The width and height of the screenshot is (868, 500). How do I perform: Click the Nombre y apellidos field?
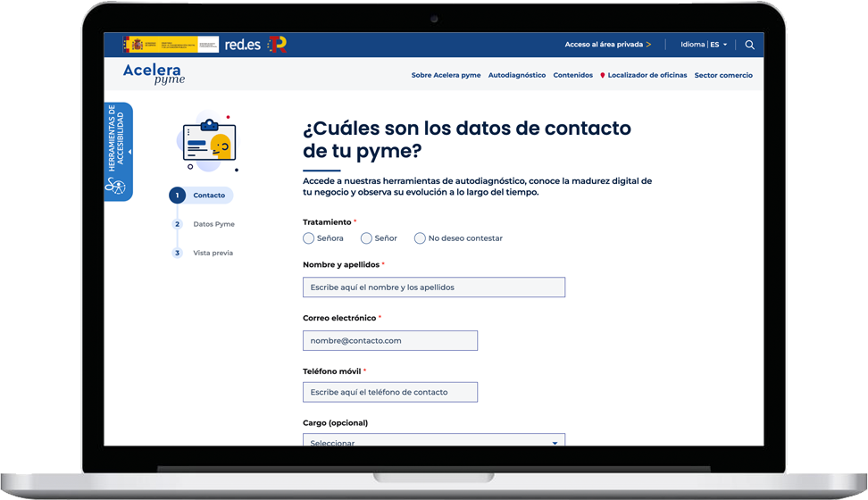[433, 287]
